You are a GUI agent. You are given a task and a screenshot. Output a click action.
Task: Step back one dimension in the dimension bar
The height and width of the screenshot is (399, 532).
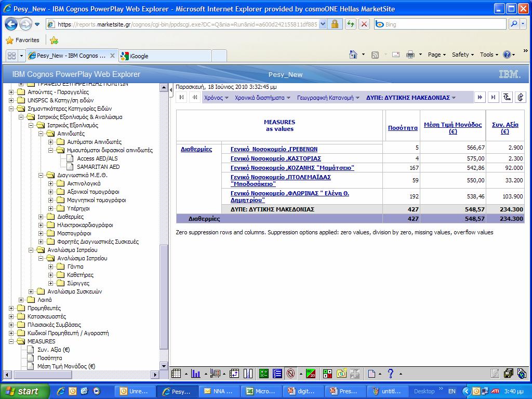[195, 98]
